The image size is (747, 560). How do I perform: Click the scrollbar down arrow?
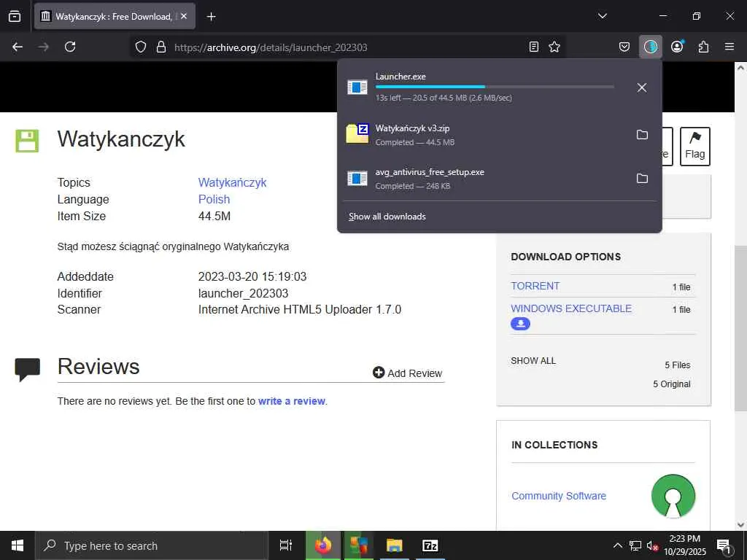[x=740, y=525]
